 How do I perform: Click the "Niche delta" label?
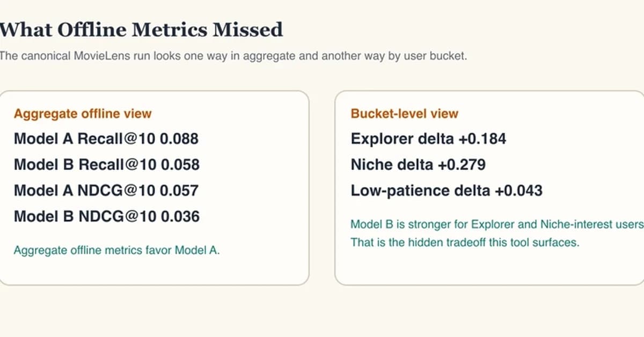pyautogui.click(x=392, y=165)
